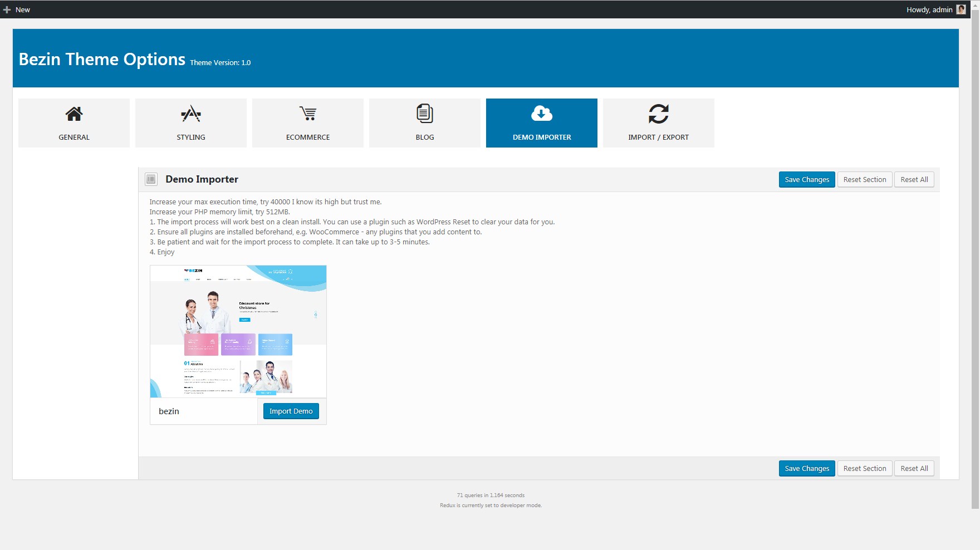Image resolution: width=980 pixels, height=550 pixels.
Task: Click the bottom Save Changes button
Action: [x=807, y=468]
